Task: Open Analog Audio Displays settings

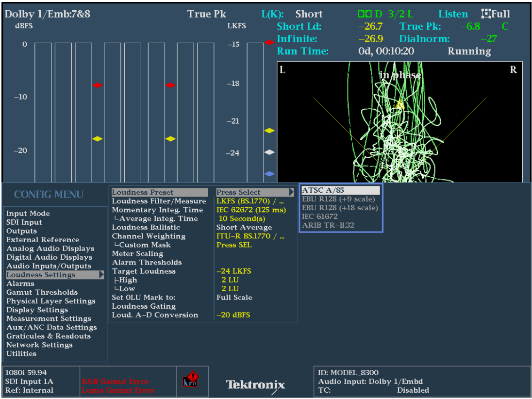Action: (50, 249)
